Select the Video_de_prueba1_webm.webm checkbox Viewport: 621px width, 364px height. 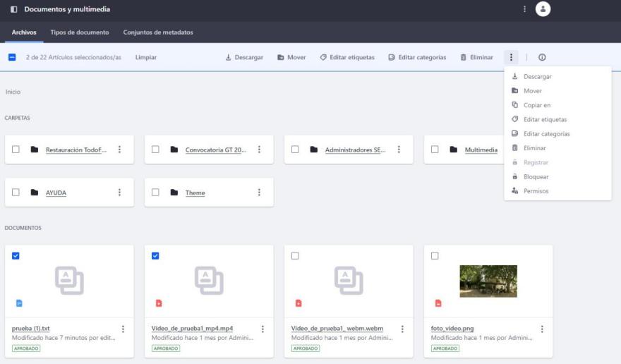click(295, 256)
